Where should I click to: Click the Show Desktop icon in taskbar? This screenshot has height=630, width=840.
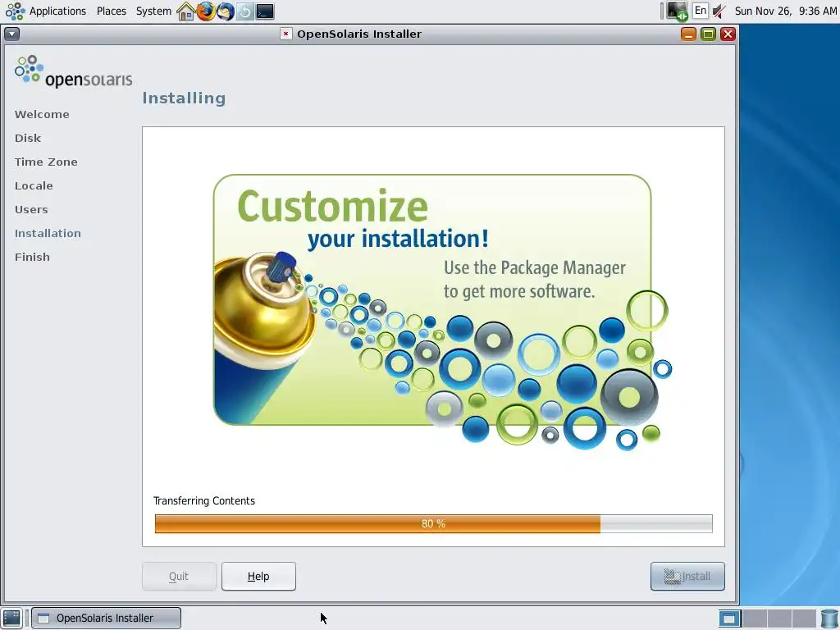[11, 619]
